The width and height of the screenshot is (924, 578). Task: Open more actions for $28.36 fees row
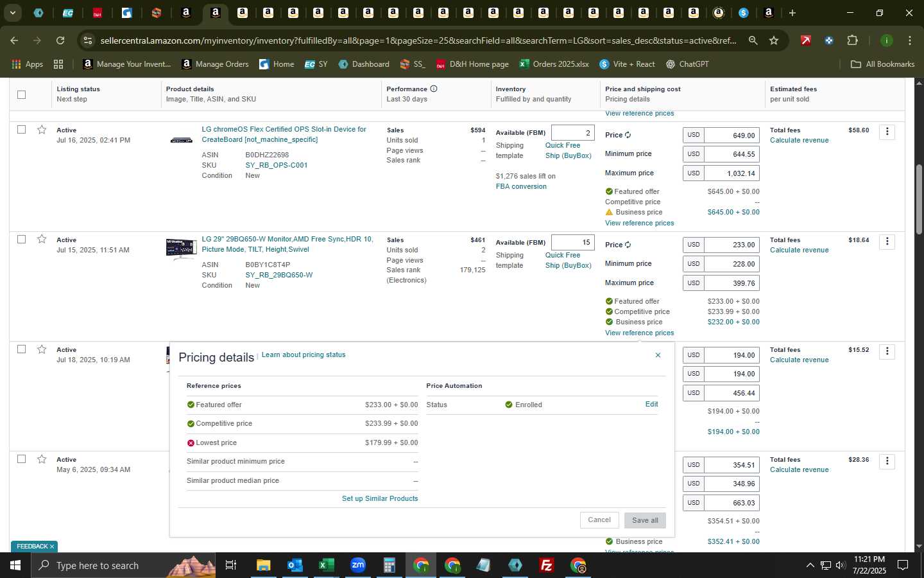click(887, 461)
